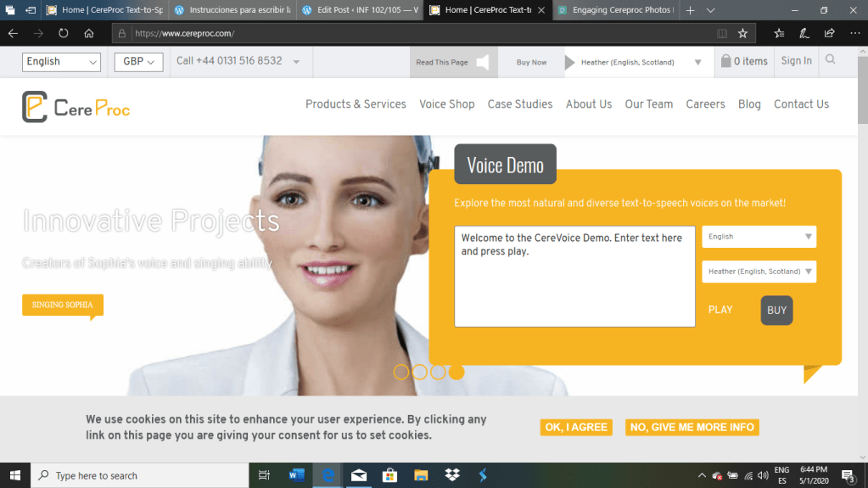Screen dimensions: 868x488
Task: Click the speaker icon next to Read This Page
Action: click(483, 62)
